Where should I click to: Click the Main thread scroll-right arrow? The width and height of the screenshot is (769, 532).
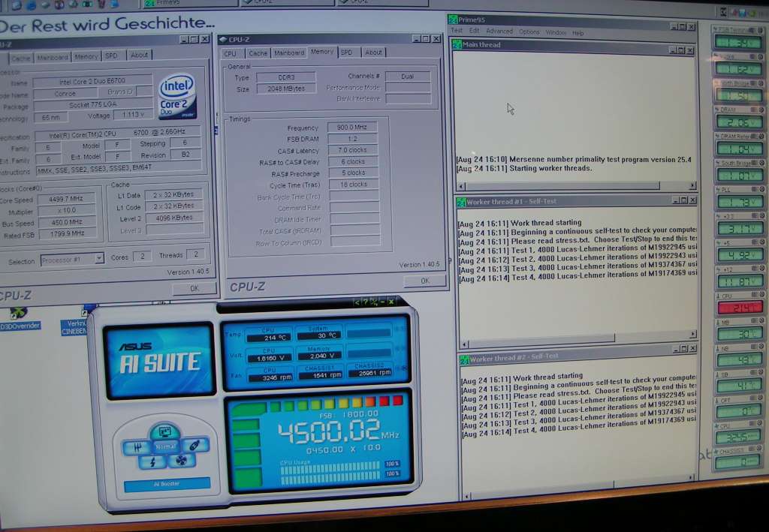[x=692, y=185]
